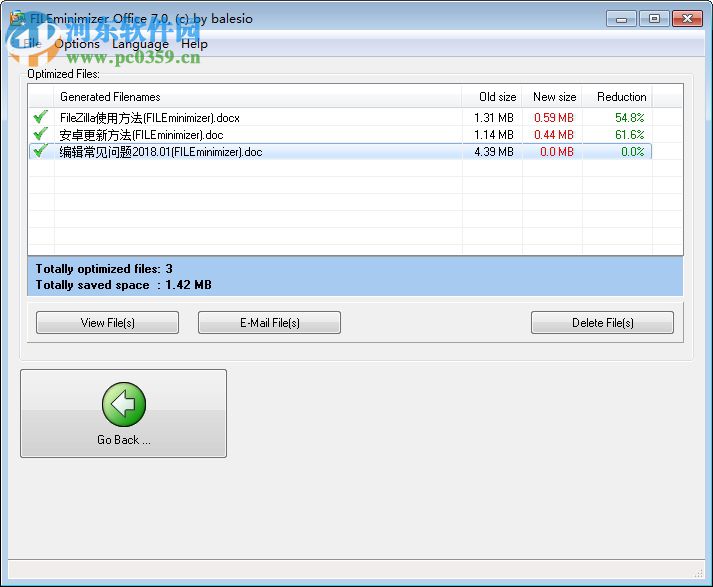Maximize the FILEminimizer window
This screenshot has width=713, height=587.
(654, 19)
